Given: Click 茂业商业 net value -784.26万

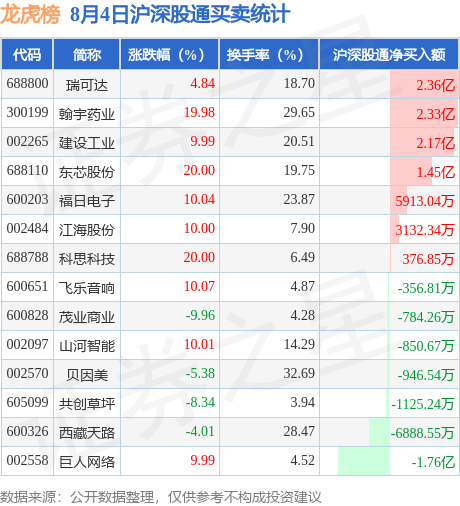Looking at the screenshot, I should 426,317.
